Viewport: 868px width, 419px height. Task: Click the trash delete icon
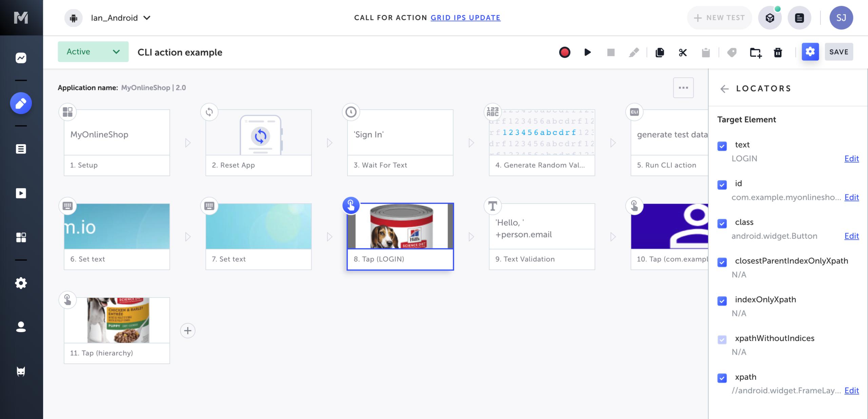778,52
